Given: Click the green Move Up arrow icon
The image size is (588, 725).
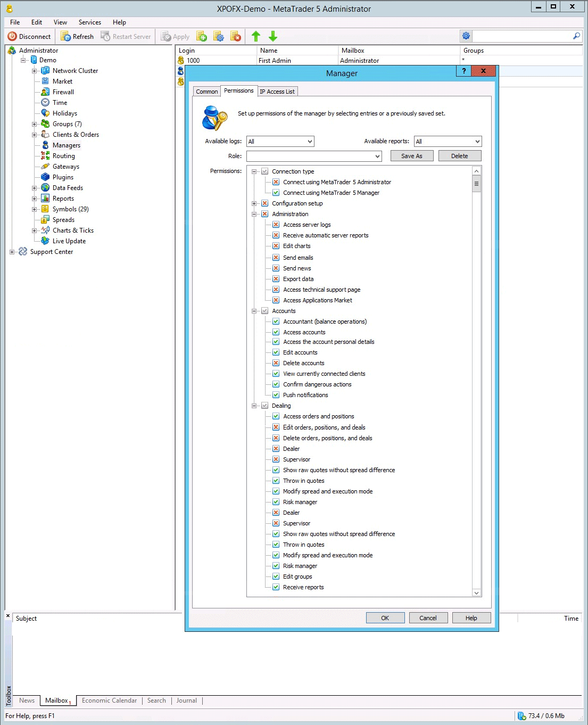Looking at the screenshot, I should point(256,36).
